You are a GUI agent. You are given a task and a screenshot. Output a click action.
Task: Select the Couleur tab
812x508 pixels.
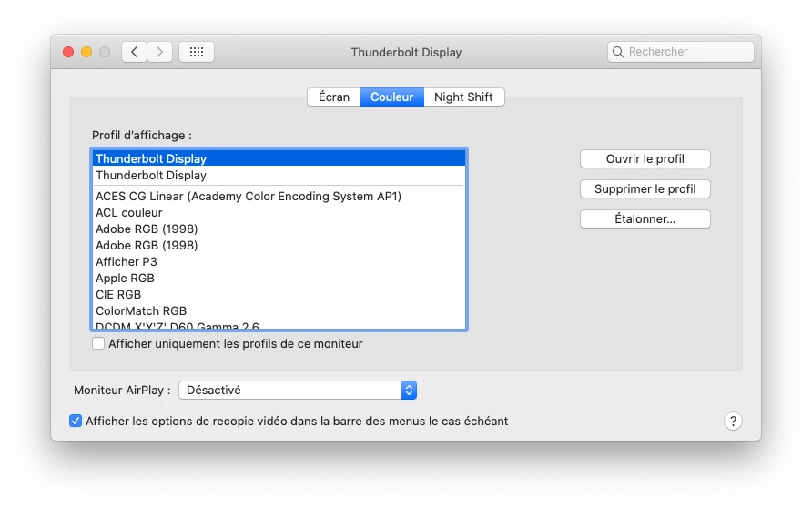coord(392,97)
